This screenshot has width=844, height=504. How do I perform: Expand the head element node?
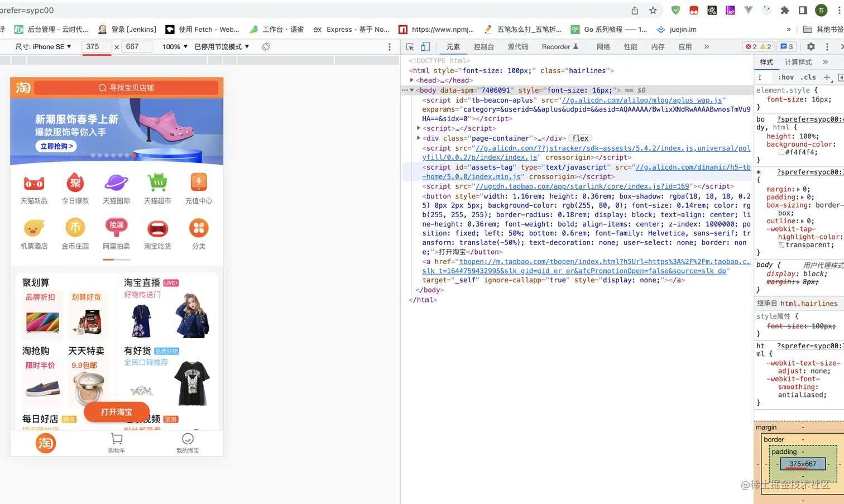[x=412, y=80]
